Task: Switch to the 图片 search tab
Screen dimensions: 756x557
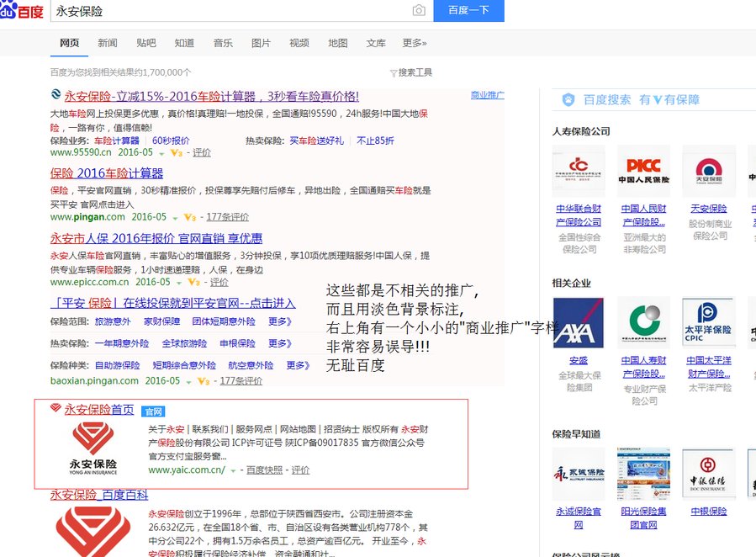Action: coord(262,43)
